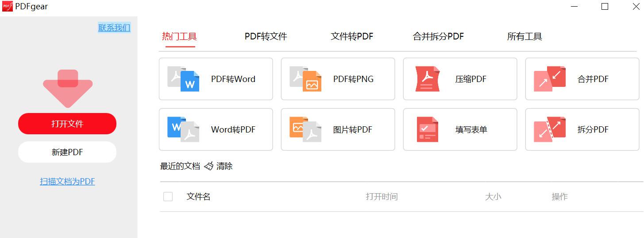
Task: Open the 压缩PDF tool icon
Action: pos(428,79)
